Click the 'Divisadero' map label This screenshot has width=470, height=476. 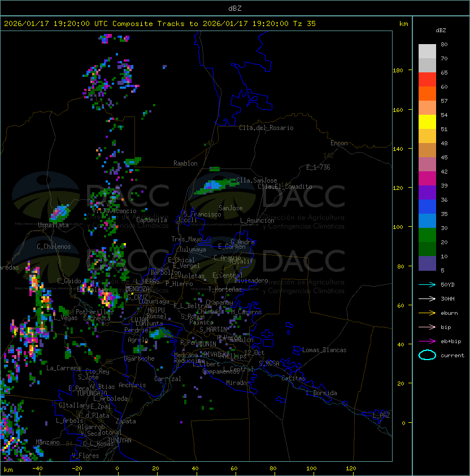[x=251, y=280]
